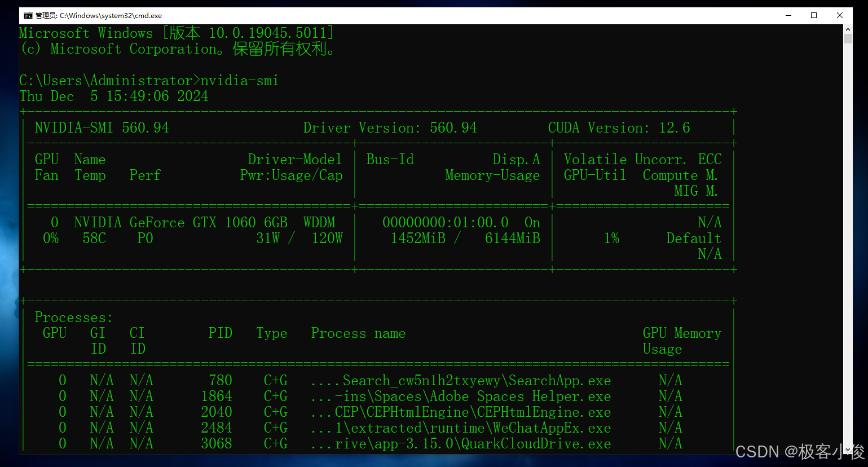The height and width of the screenshot is (467, 868).
Task: Click the Disp.A value On
Action: 532,223
